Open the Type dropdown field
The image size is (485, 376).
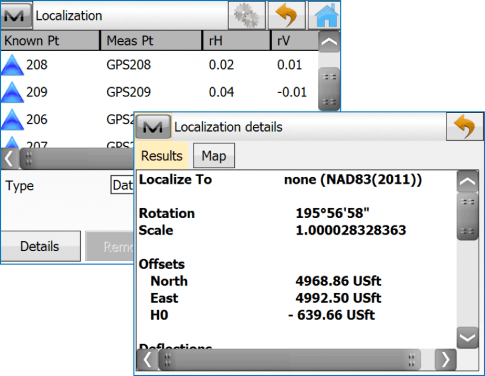(122, 185)
